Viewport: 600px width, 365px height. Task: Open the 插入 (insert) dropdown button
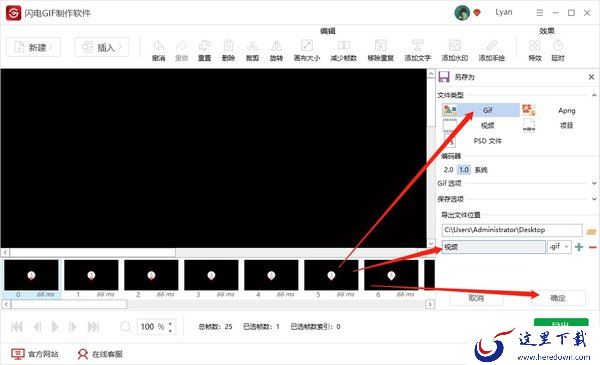click(102, 47)
